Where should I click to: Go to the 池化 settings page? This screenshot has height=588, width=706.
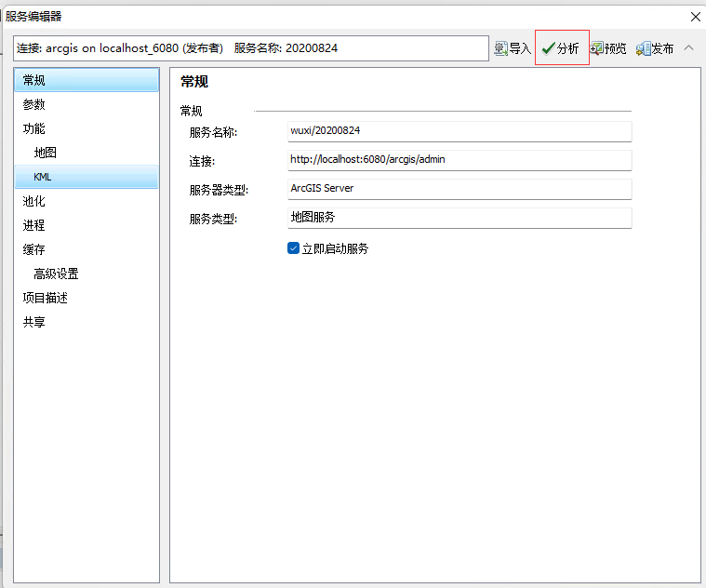(34, 202)
